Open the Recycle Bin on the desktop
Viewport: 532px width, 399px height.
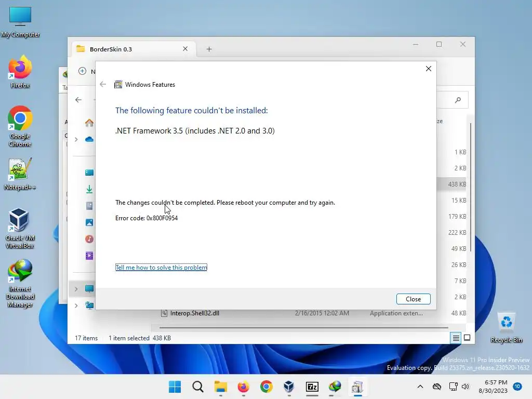pos(506,328)
